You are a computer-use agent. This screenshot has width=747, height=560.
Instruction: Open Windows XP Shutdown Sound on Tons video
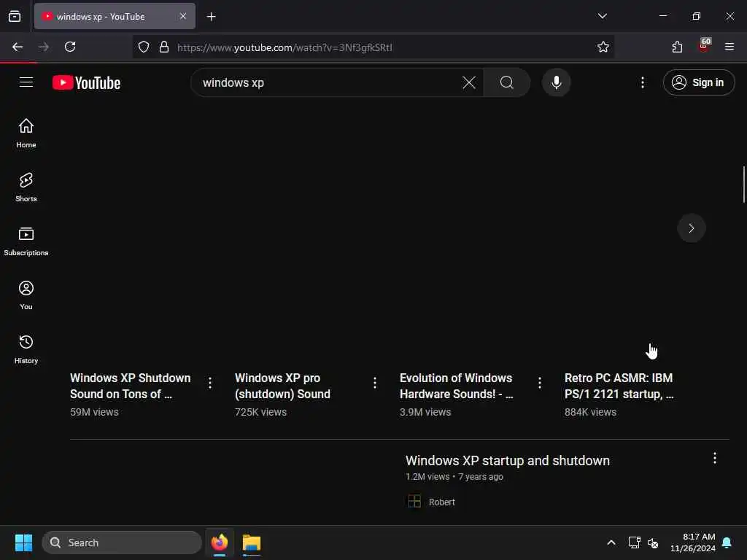pyautogui.click(x=130, y=386)
